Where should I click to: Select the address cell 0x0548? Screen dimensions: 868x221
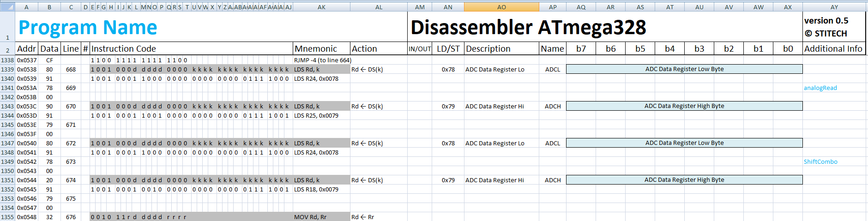click(26, 217)
